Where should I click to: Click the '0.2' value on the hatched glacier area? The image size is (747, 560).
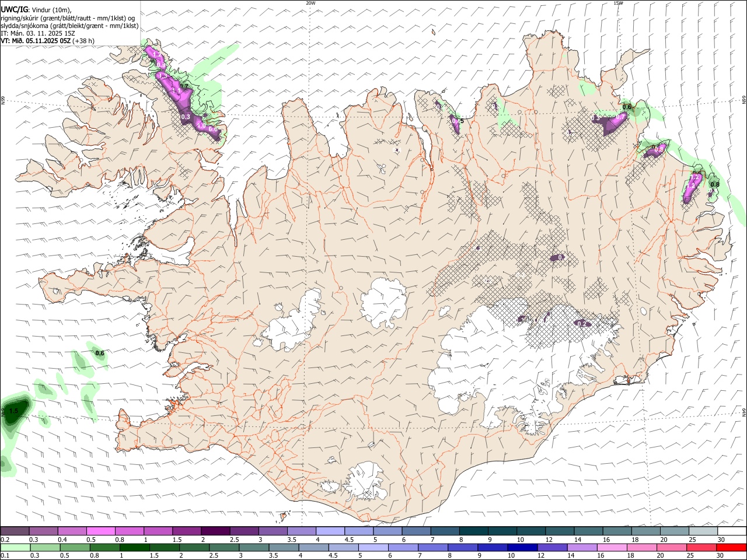(x=581, y=323)
